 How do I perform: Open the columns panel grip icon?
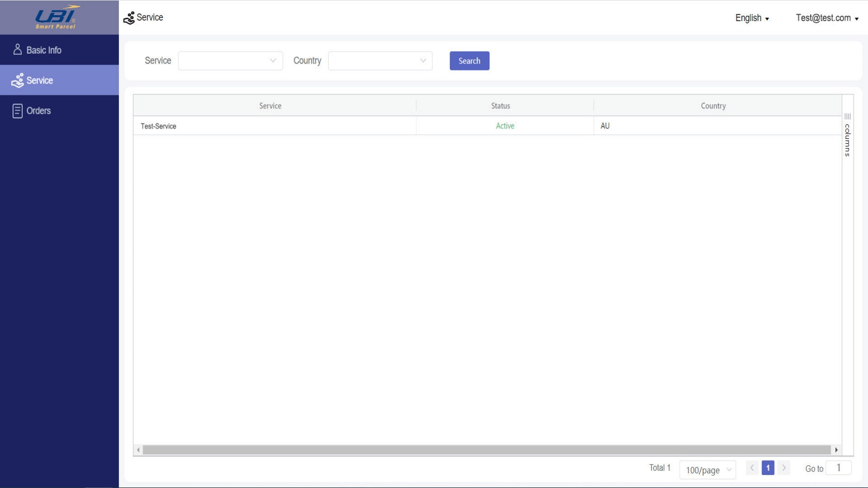coord(847,117)
